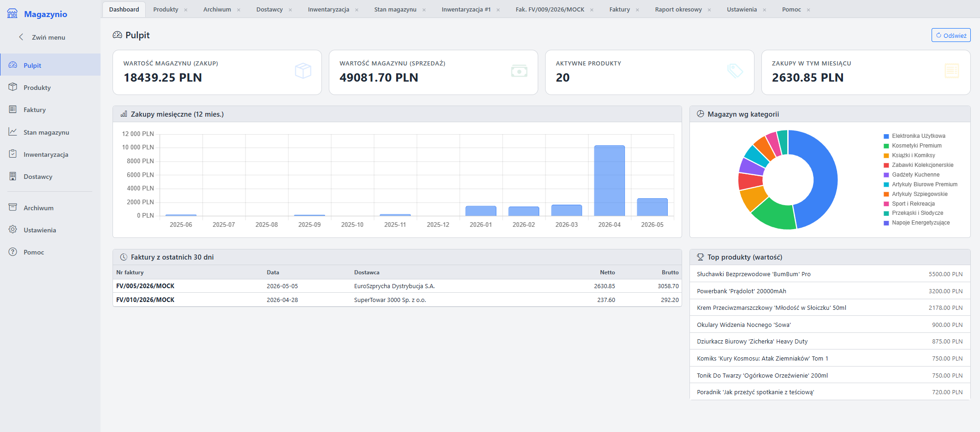Open Stan magazynu chart icon in sidebar

click(x=13, y=132)
